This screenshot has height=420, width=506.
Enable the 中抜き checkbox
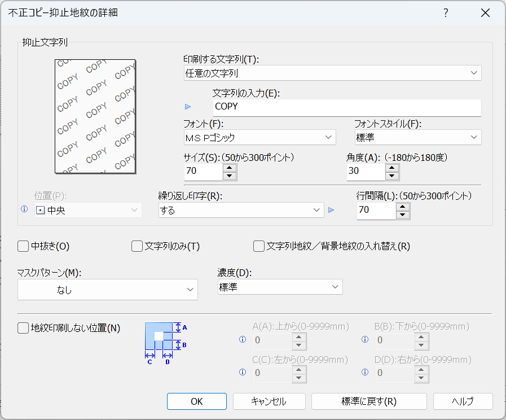[23, 246]
